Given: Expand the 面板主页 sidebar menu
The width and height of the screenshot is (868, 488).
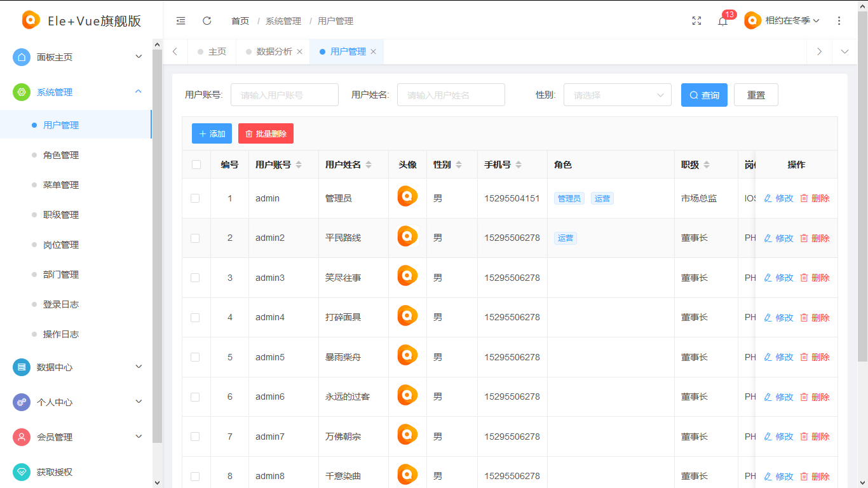Looking at the screenshot, I should pyautogui.click(x=139, y=57).
